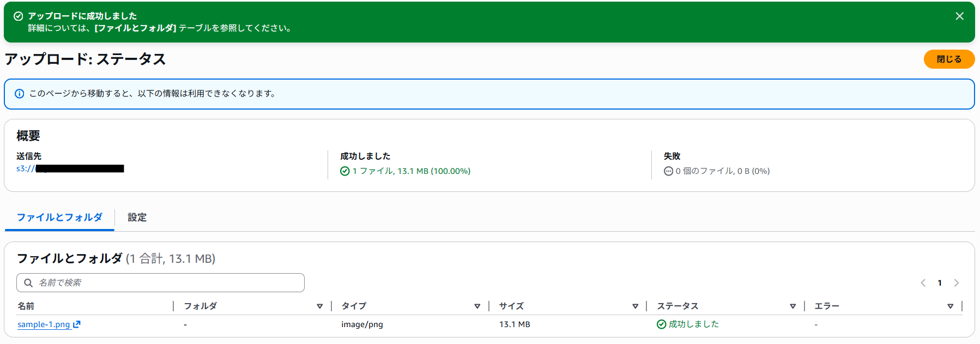This screenshot has width=980, height=344.
Task: Click the 13.1 MB size cell
Action: click(515, 324)
